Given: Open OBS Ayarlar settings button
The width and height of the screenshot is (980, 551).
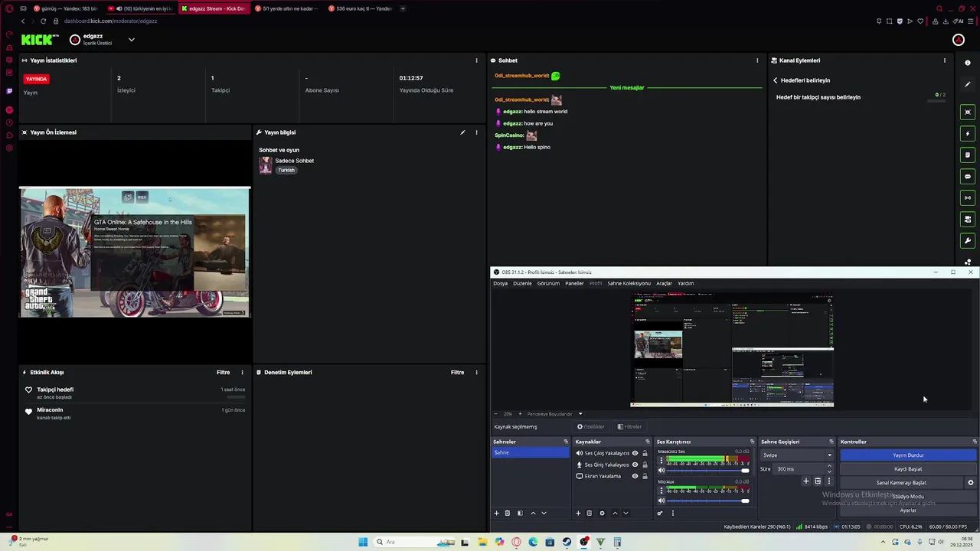Looking at the screenshot, I should point(908,510).
